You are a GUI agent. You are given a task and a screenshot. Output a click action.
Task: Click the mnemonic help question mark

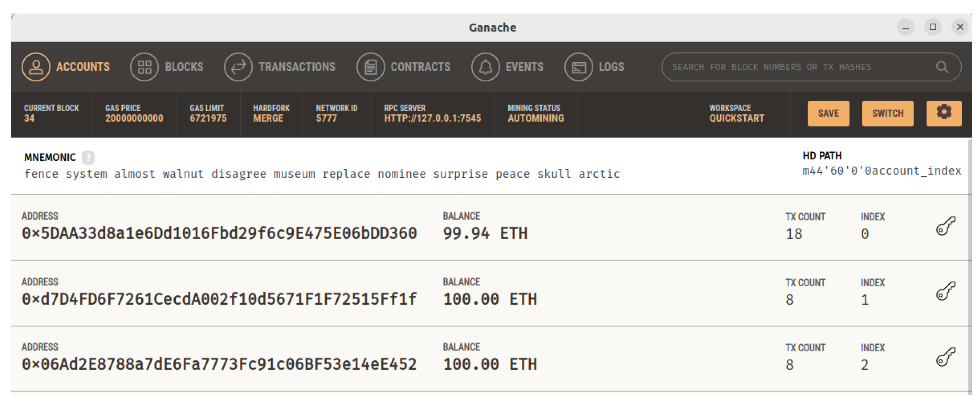pos(88,157)
